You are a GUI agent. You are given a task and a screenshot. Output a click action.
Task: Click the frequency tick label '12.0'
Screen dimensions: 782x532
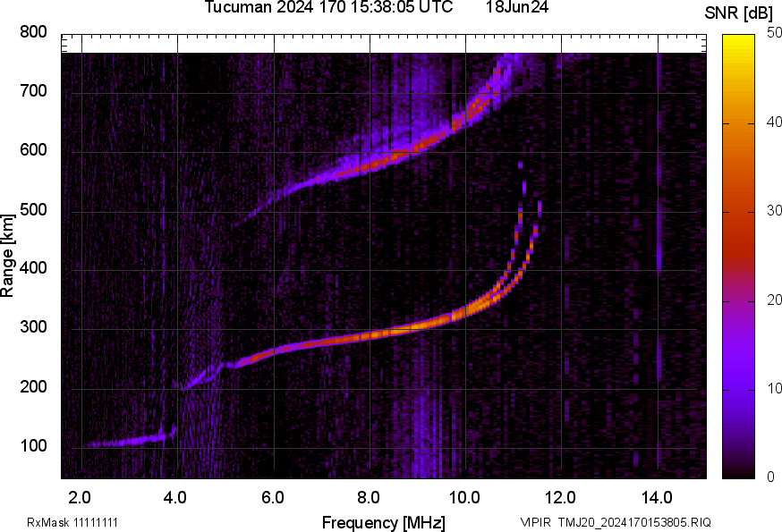[561, 497]
